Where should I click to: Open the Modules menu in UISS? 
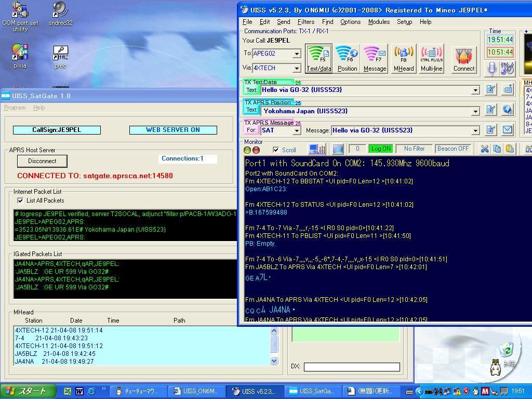[379, 22]
